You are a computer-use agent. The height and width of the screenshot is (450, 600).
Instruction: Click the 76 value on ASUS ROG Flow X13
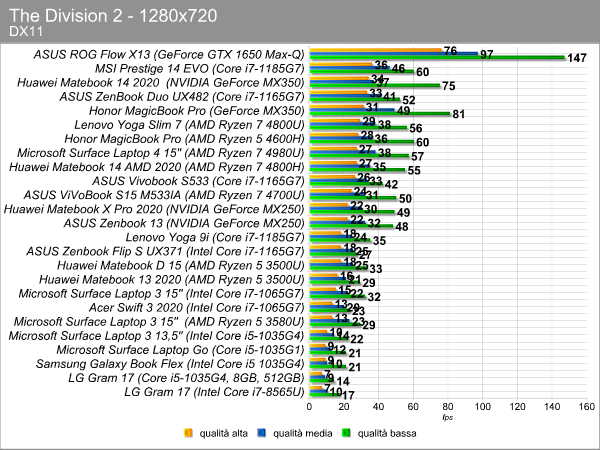[450, 51]
